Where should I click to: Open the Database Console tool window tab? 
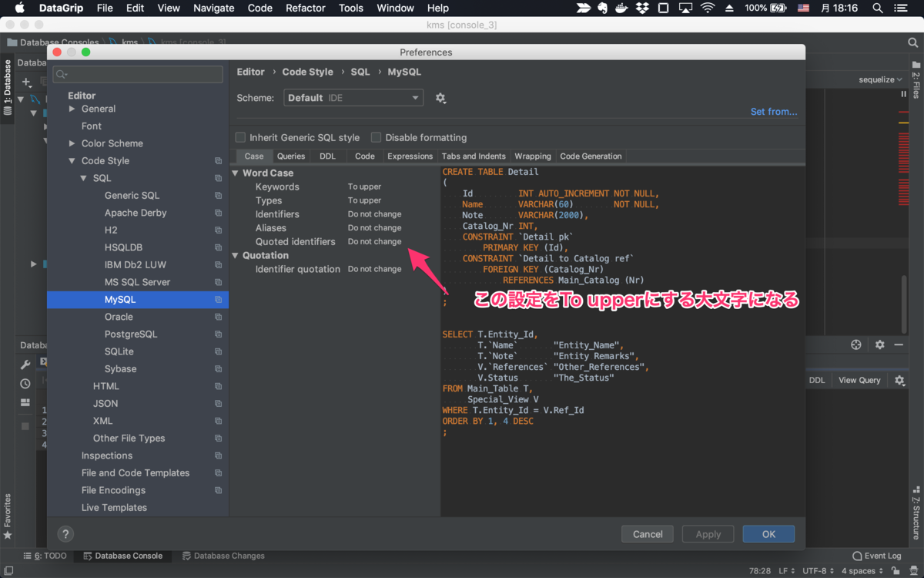122,556
